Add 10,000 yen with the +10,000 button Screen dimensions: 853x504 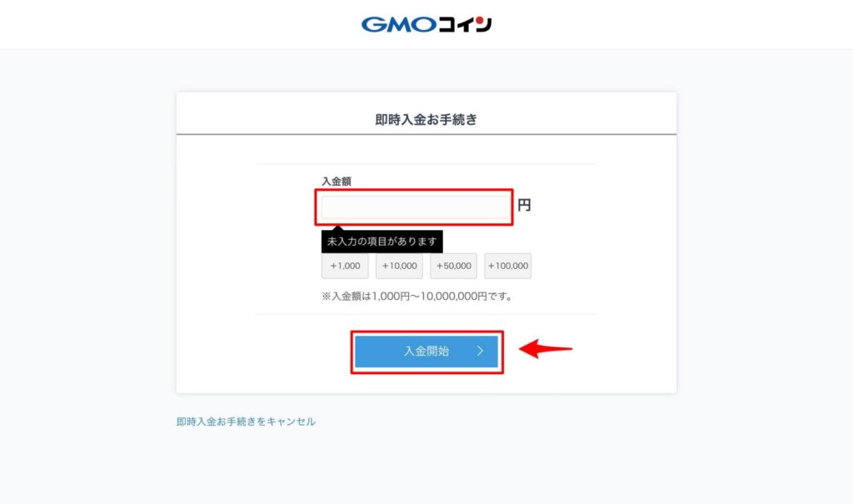[399, 266]
